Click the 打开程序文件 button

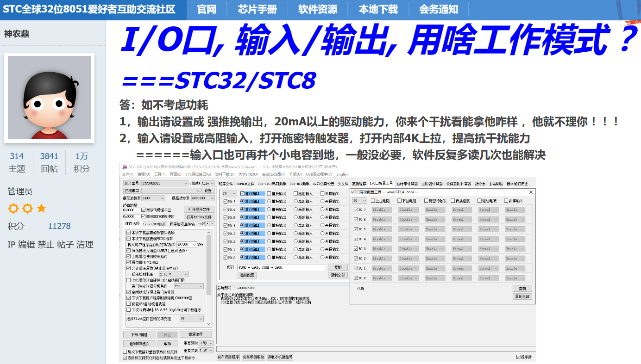pyautogui.click(x=199, y=210)
